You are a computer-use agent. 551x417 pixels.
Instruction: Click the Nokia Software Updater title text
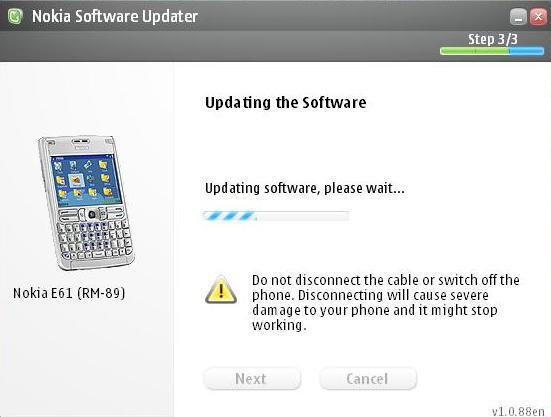[x=115, y=17]
